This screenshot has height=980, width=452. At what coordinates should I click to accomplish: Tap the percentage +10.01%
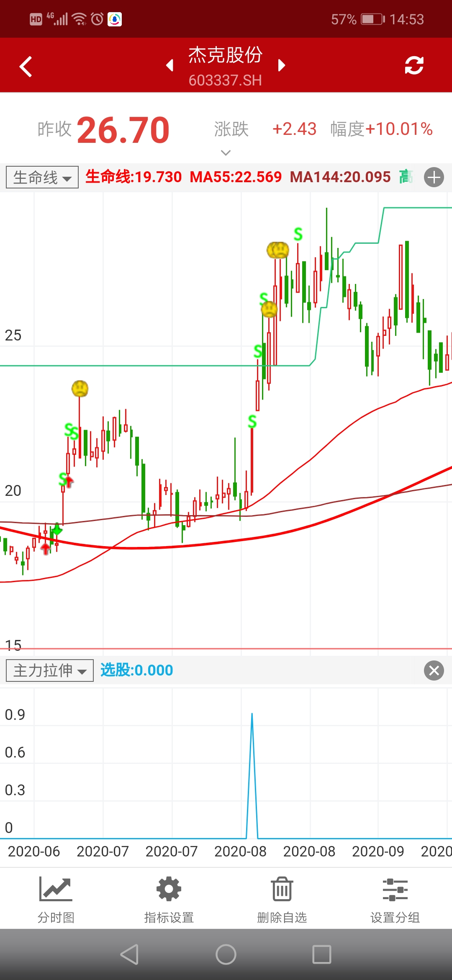399,129
